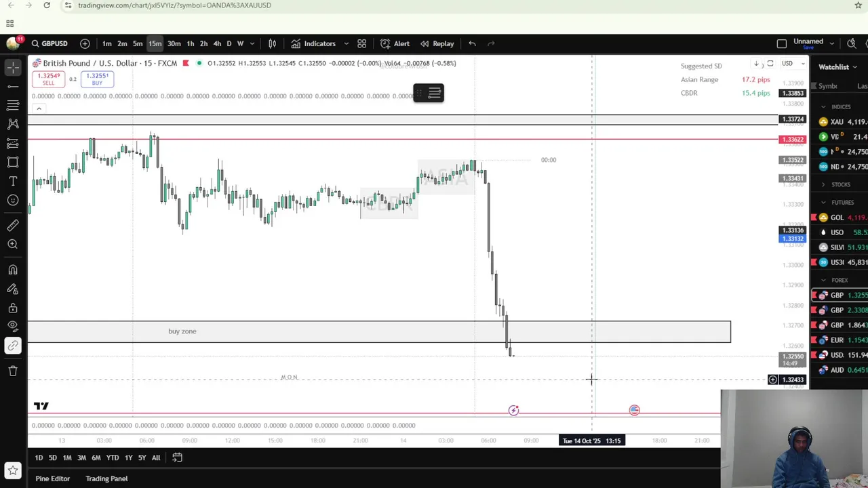868x488 pixels.
Task: Select the geometric shapes tool
Action: [13, 162]
